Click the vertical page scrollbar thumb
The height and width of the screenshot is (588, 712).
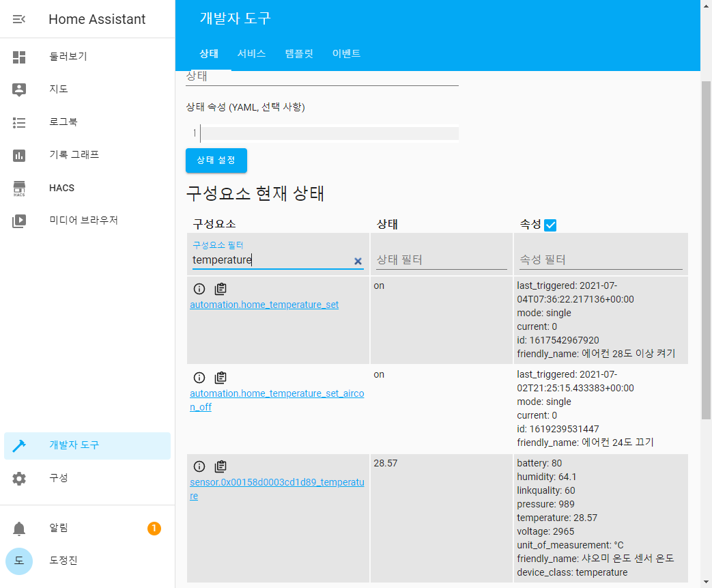pyautogui.click(x=706, y=250)
